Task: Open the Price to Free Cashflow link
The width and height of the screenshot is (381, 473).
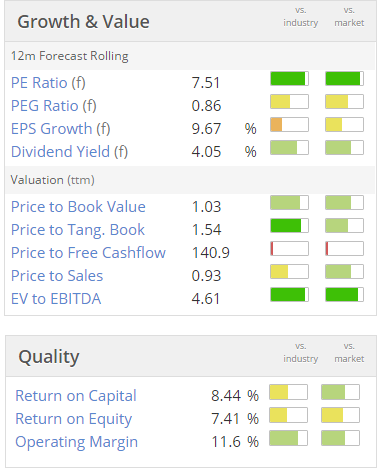Action: (x=88, y=253)
